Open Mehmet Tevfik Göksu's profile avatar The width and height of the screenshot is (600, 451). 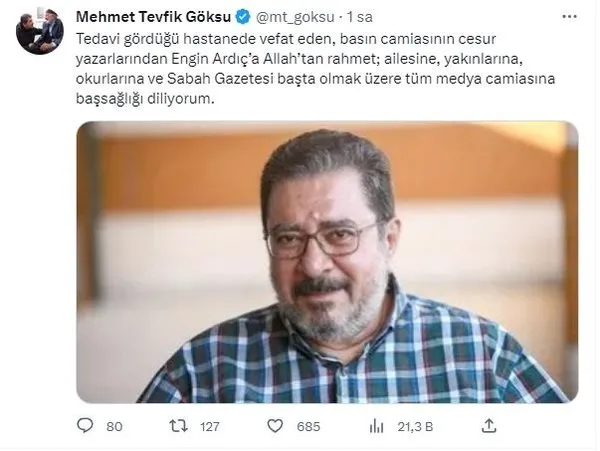coord(39,31)
